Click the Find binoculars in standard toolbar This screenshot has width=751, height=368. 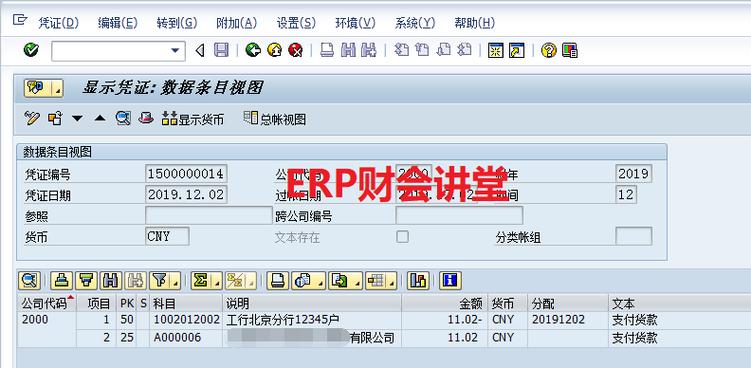click(348, 50)
